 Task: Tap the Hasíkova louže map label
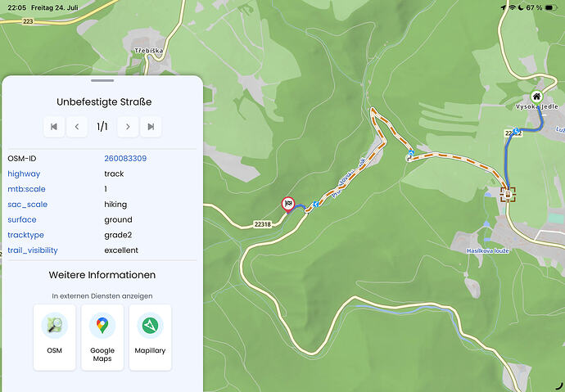point(487,251)
